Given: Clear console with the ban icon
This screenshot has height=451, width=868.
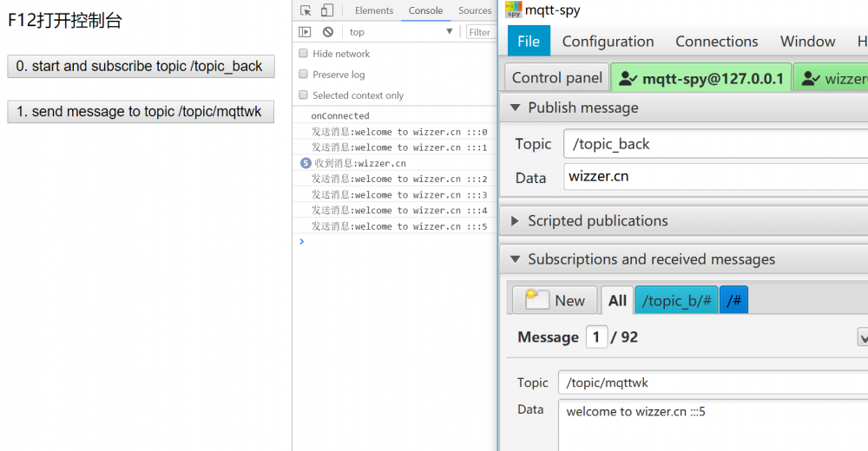Looking at the screenshot, I should click(x=328, y=32).
